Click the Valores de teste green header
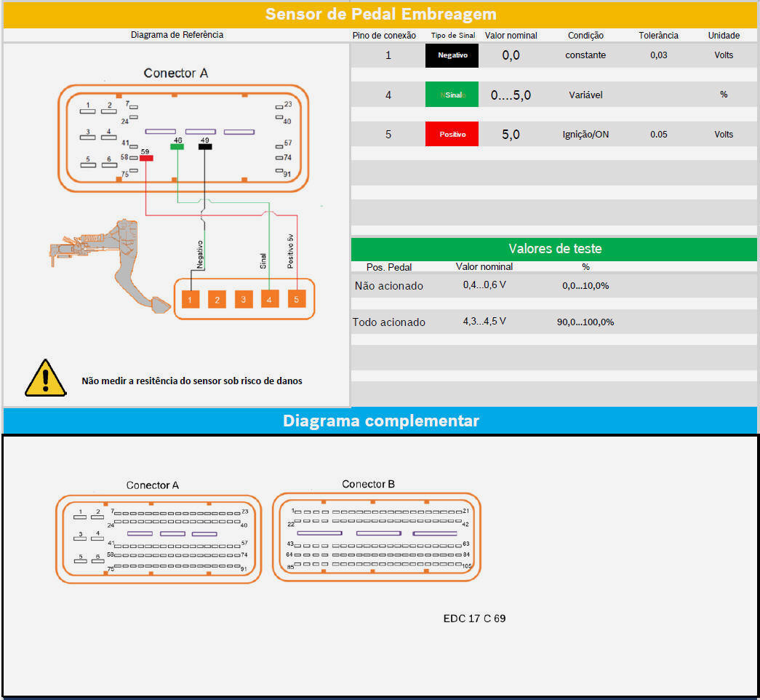Screen dimensions: 760x700 (x=553, y=249)
